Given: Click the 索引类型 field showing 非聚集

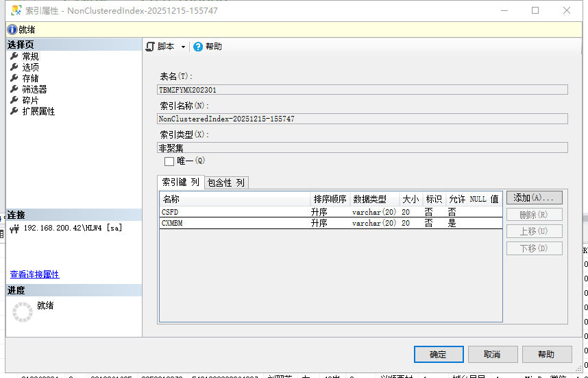Looking at the screenshot, I should [x=363, y=147].
